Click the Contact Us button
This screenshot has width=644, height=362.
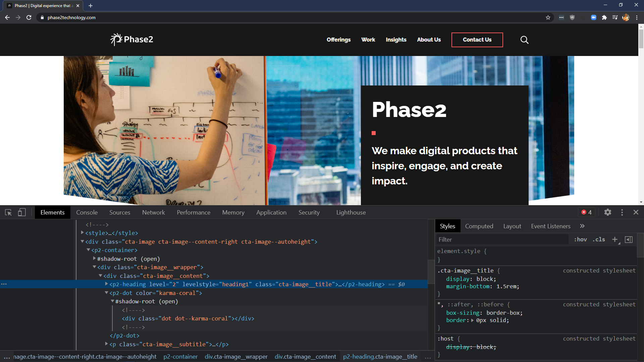[x=477, y=40]
